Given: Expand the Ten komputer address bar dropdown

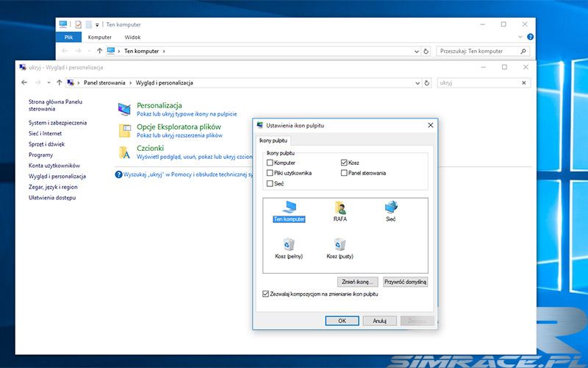Looking at the screenshot, I should tap(417, 51).
